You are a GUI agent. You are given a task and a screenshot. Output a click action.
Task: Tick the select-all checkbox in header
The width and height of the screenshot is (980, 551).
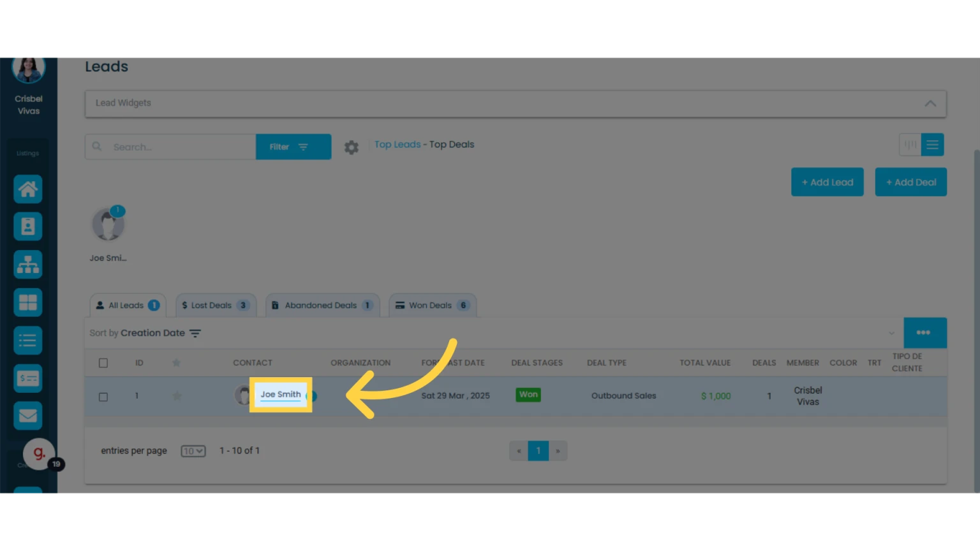pos(103,363)
